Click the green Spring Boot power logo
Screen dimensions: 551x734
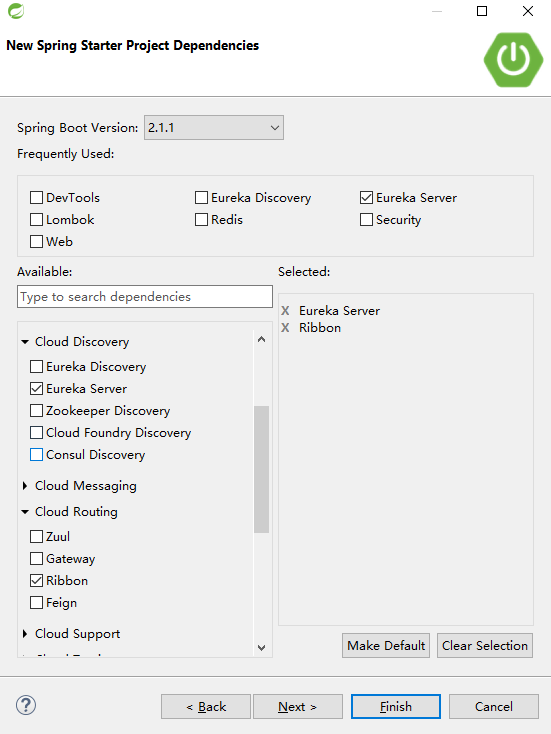pyautogui.click(x=513, y=59)
